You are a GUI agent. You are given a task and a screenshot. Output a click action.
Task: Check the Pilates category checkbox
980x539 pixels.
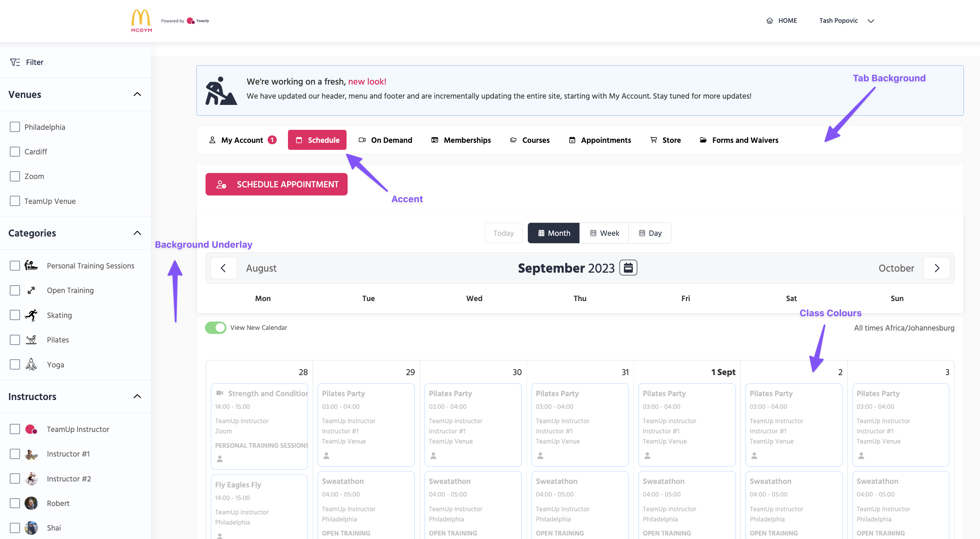tap(15, 340)
